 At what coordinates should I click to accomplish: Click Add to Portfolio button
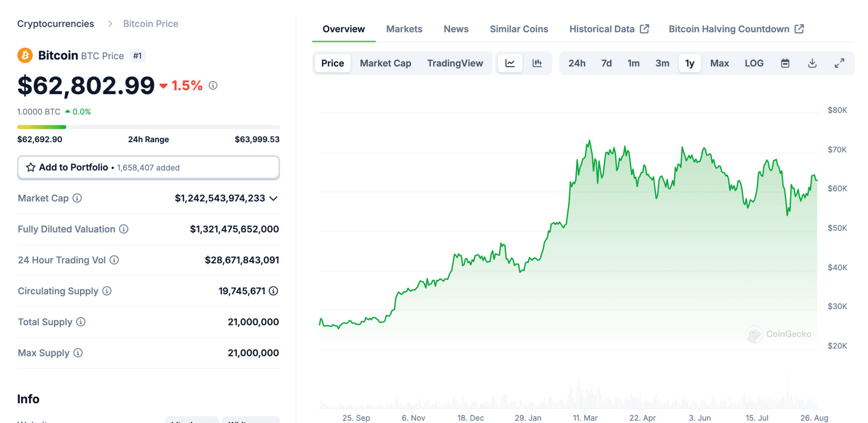pyautogui.click(x=148, y=168)
